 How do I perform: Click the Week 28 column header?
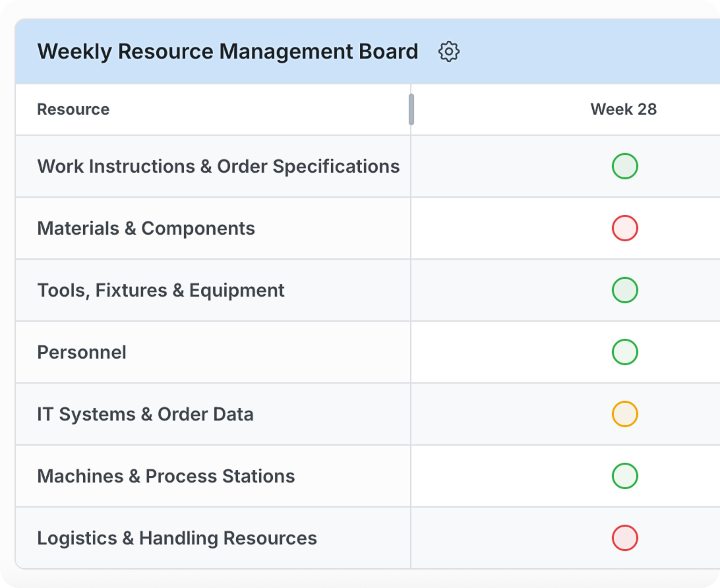[x=623, y=110]
